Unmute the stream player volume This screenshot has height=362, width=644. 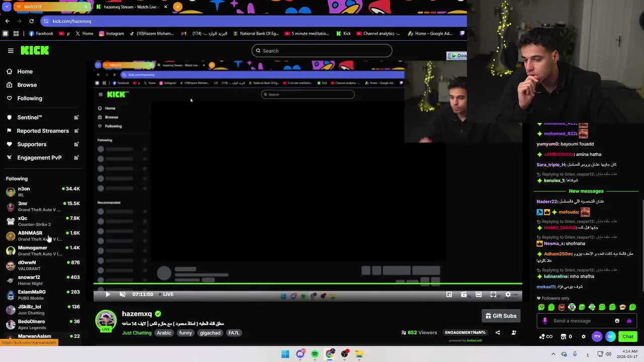(122, 295)
